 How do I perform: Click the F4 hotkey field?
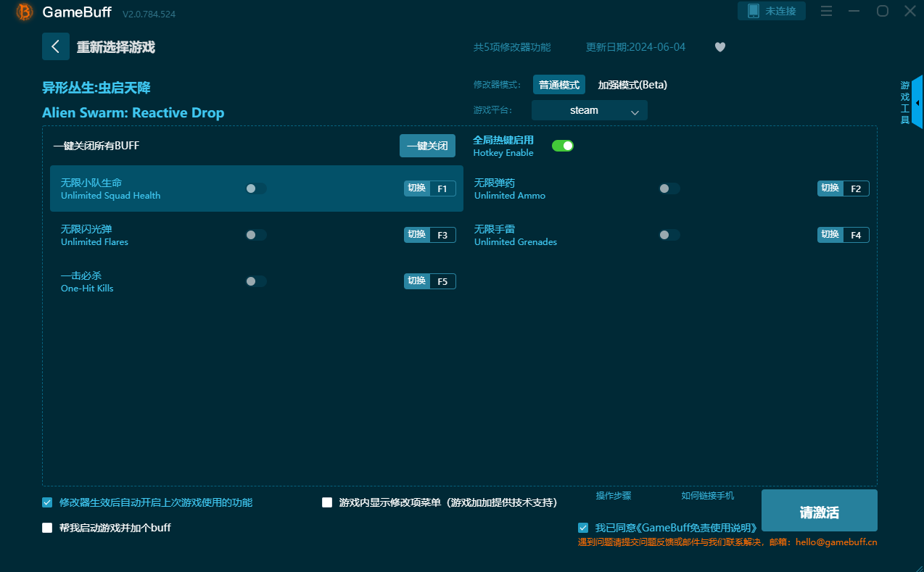click(856, 235)
